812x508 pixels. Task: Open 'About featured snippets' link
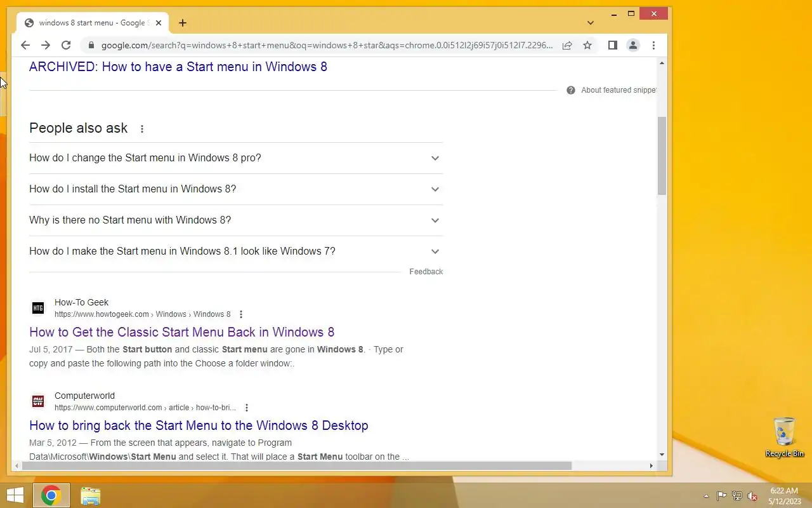tap(619, 90)
